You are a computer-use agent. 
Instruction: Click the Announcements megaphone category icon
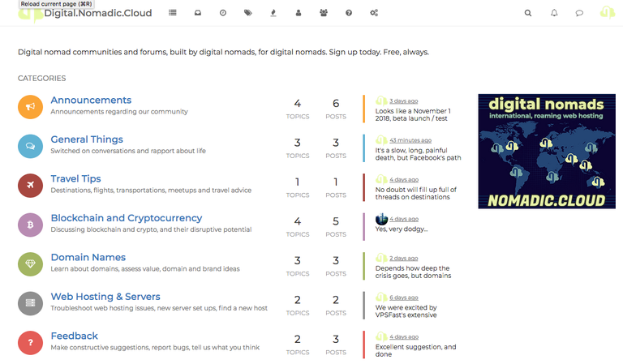pyautogui.click(x=30, y=107)
